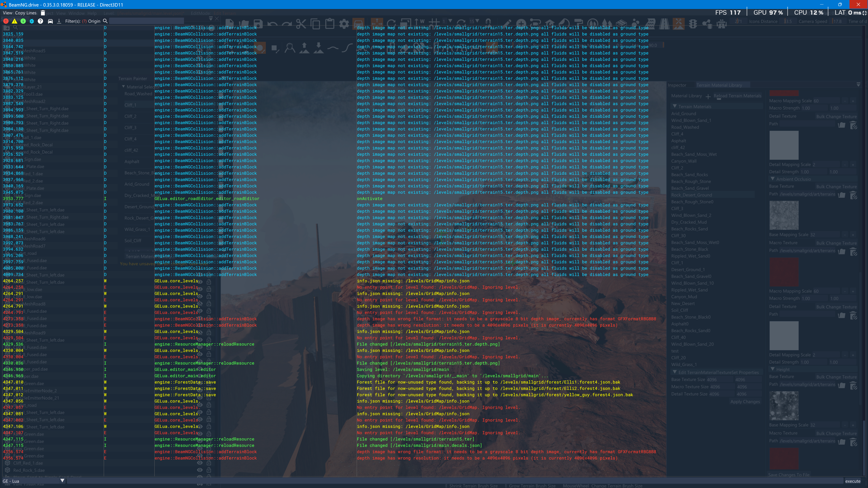Select Asphalt in the material library
The width and height of the screenshot is (868, 488).
coord(678,141)
